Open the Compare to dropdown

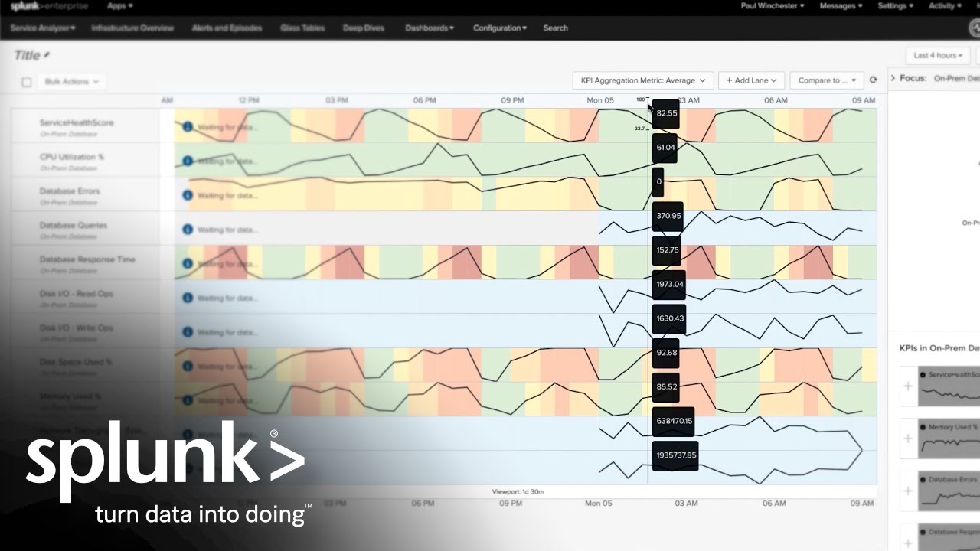point(827,80)
